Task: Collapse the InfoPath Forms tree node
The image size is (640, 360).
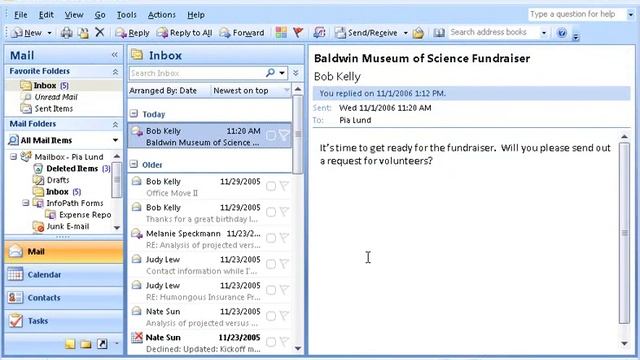Action: [x=25, y=203]
